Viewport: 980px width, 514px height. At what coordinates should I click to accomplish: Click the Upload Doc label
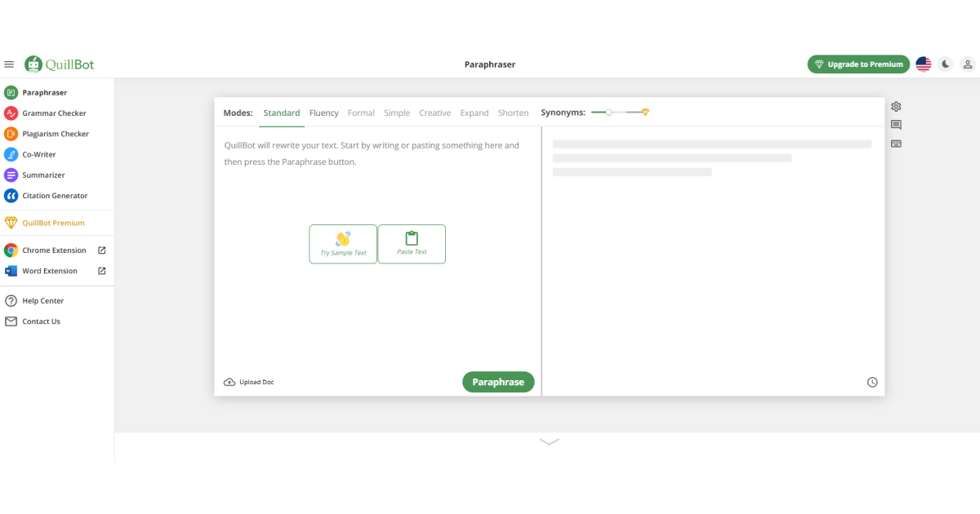click(x=256, y=382)
